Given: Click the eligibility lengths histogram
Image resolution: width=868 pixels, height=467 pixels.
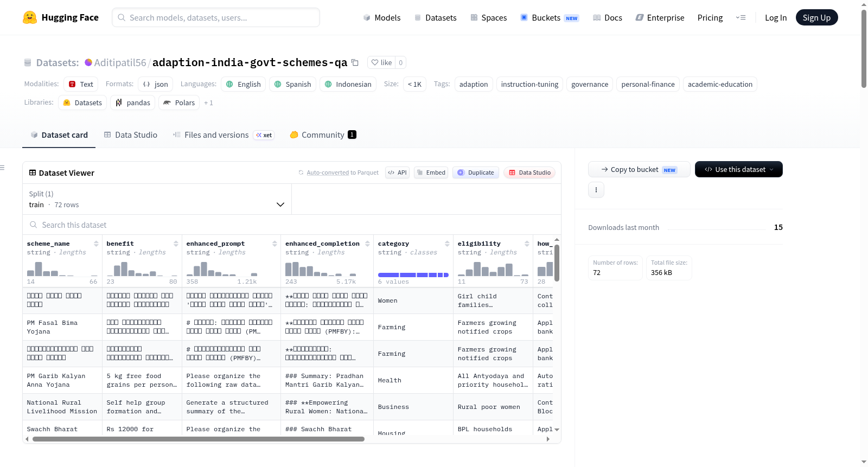Looking at the screenshot, I should click(493, 268).
